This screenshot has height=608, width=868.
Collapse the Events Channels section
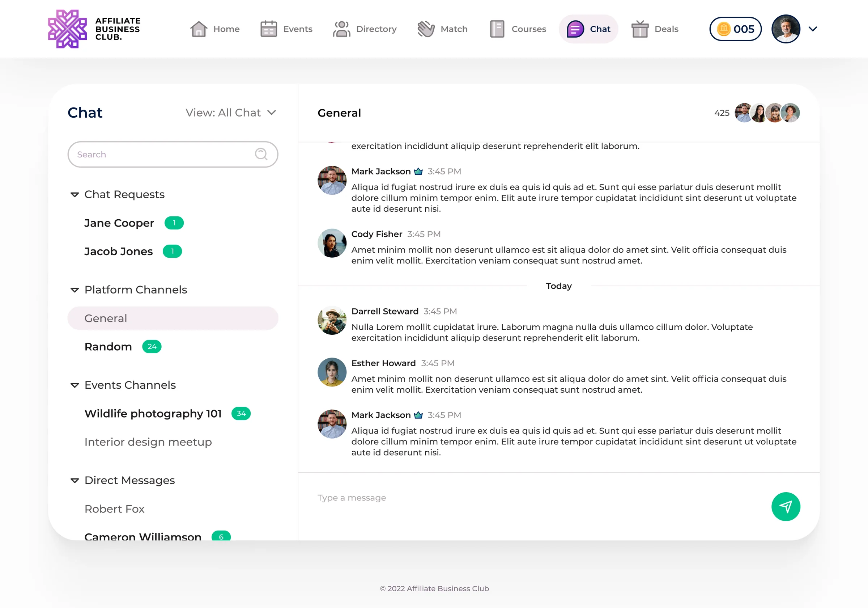[75, 385]
